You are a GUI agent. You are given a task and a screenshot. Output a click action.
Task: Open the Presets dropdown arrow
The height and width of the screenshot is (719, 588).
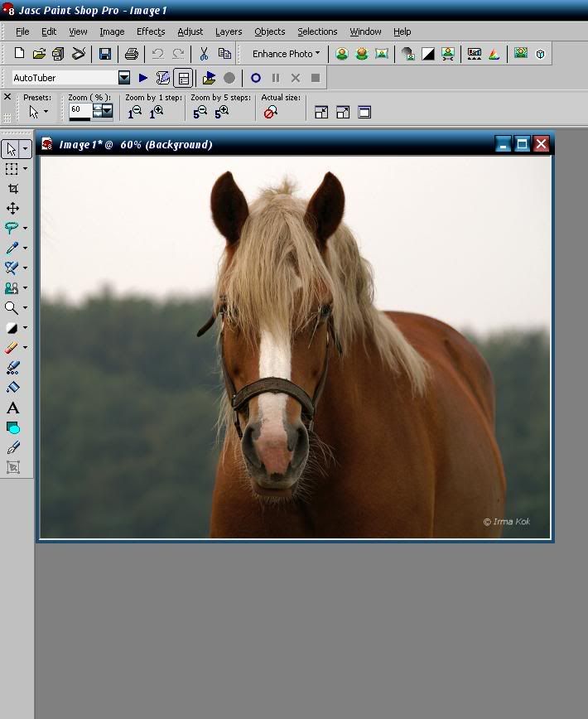tap(45, 112)
